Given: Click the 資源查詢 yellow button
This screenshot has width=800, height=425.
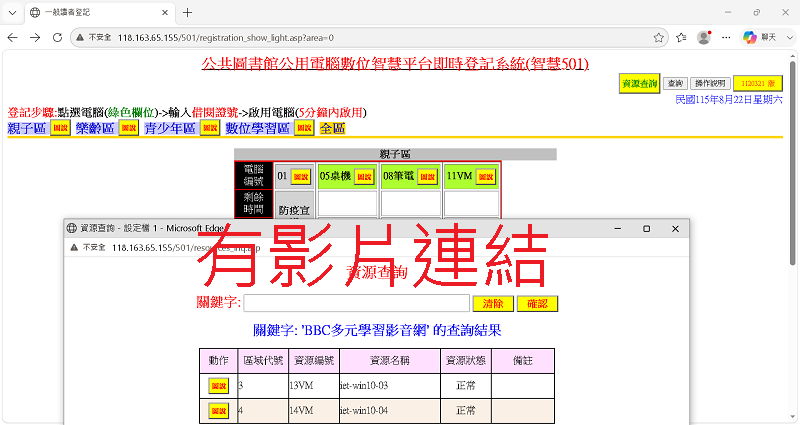Looking at the screenshot, I should pos(639,84).
